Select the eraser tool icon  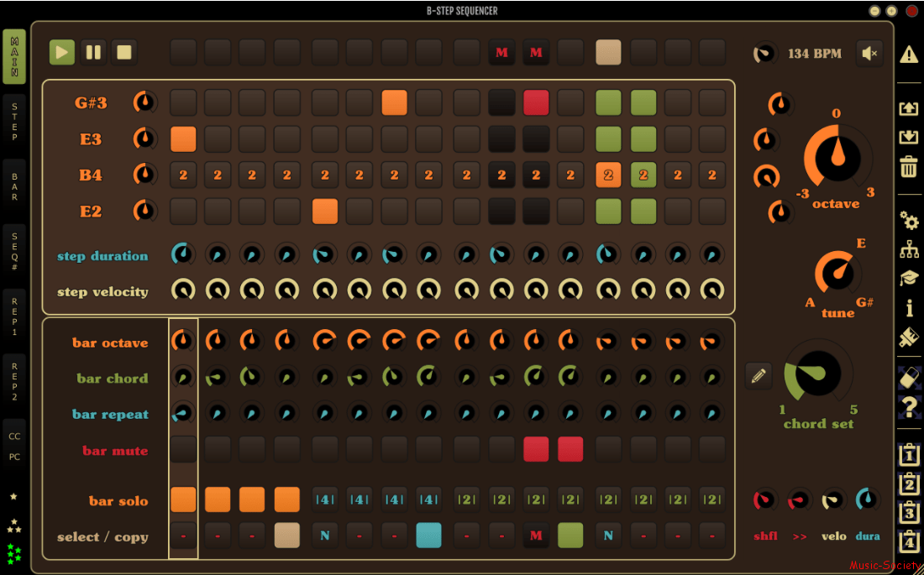tap(909, 378)
